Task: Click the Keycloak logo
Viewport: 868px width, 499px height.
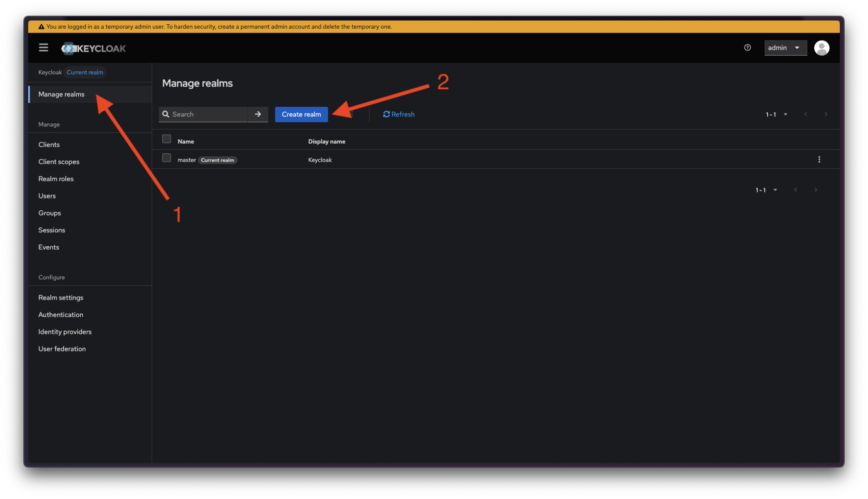Action: [94, 48]
